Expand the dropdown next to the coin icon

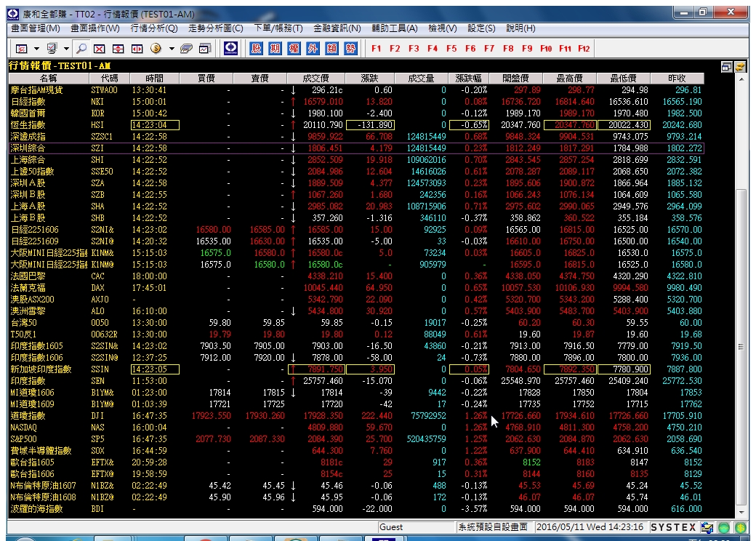click(x=171, y=49)
